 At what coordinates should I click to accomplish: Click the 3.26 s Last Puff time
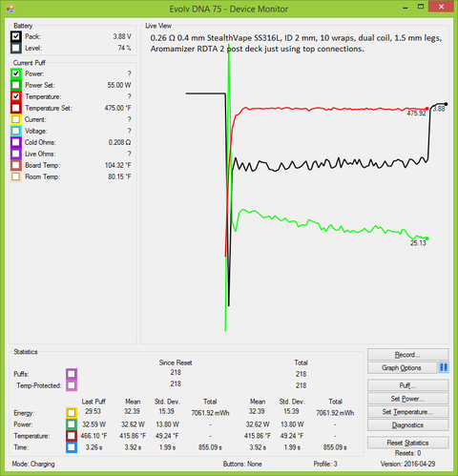pyautogui.click(x=94, y=447)
